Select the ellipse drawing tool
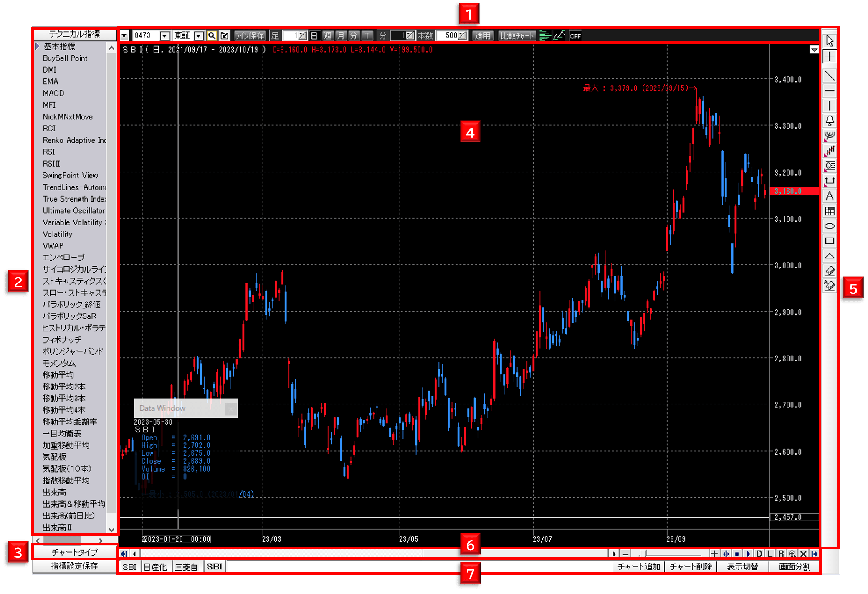 [x=829, y=226]
